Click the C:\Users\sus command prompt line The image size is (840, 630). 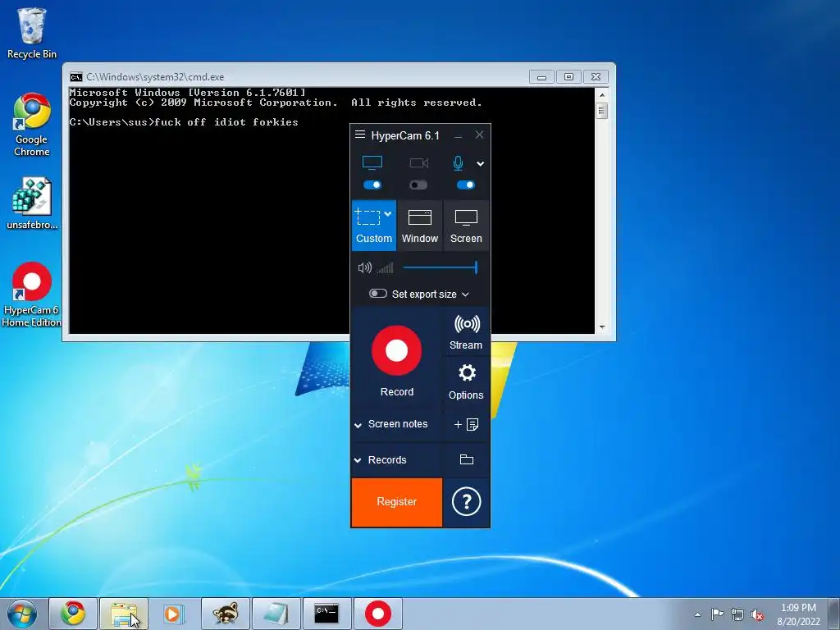pos(184,122)
